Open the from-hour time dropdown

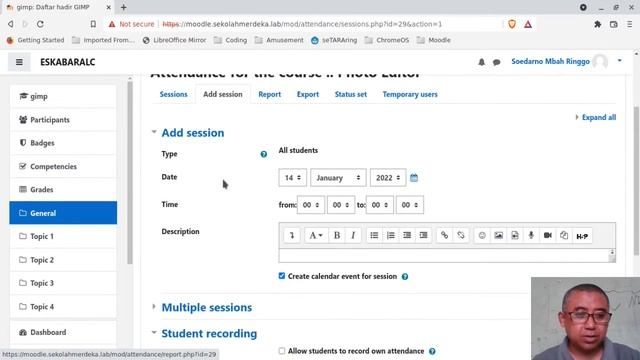coord(311,205)
